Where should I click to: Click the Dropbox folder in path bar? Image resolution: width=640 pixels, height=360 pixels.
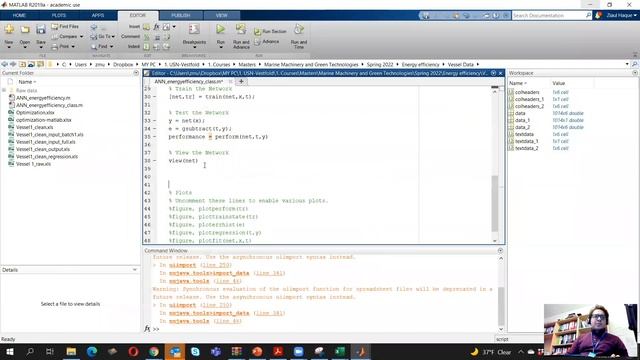[x=123, y=64]
